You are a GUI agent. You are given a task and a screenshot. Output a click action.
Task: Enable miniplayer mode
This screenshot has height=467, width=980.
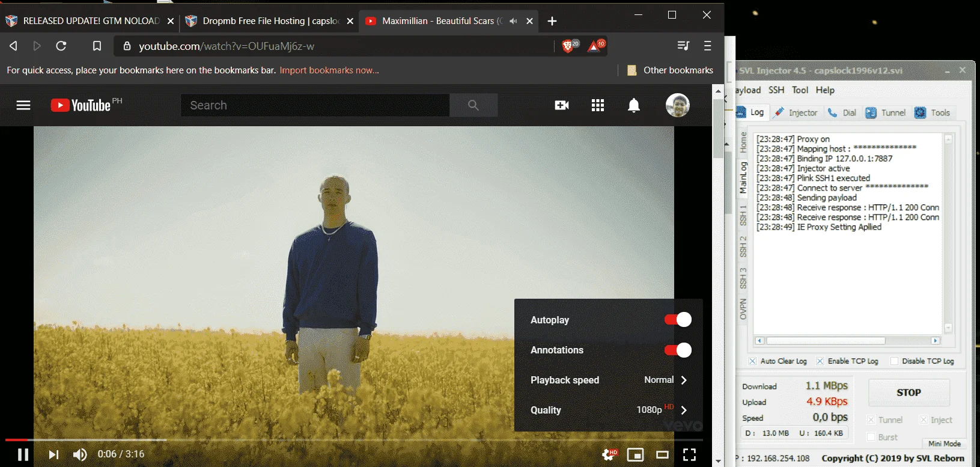click(635, 454)
